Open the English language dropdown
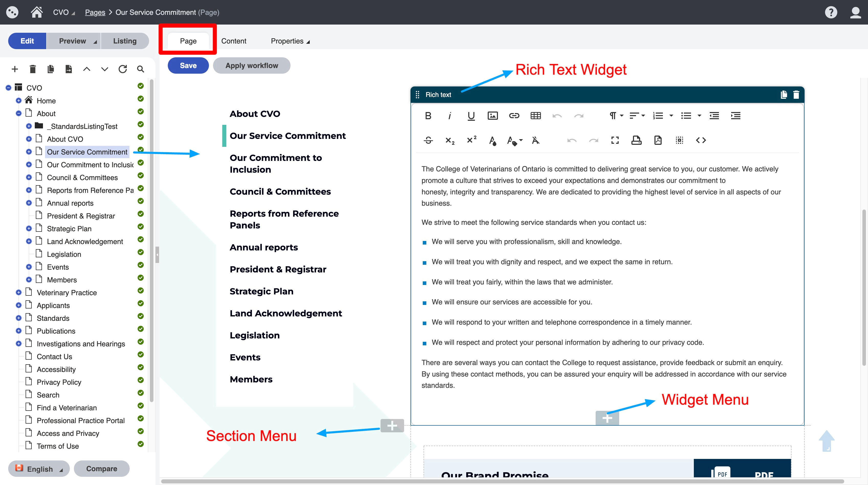This screenshot has height=485, width=868. 39,469
